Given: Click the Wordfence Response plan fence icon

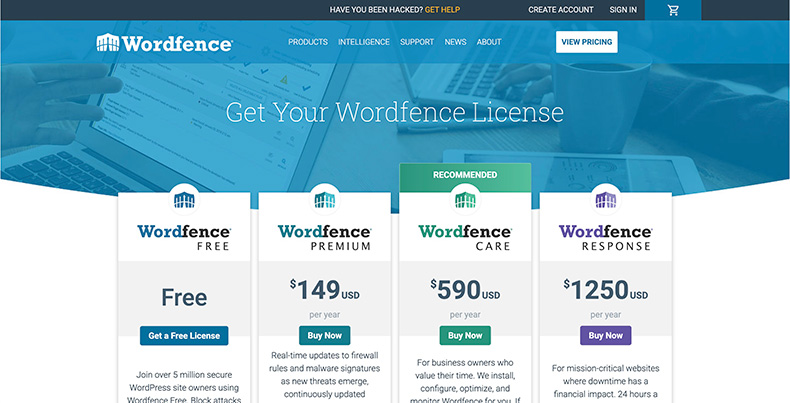Looking at the screenshot, I should coord(606,200).
